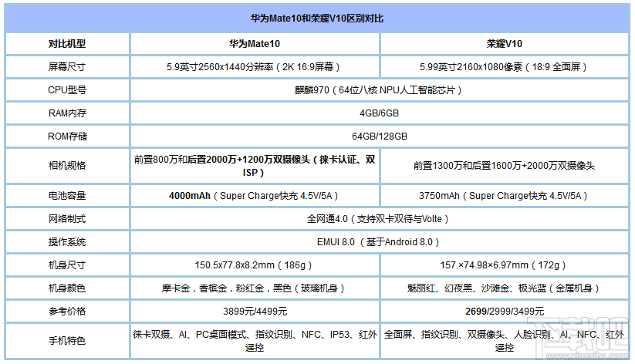
Task: Click the 麒麟970 chip description cell
Action: [x=379, y=90]
